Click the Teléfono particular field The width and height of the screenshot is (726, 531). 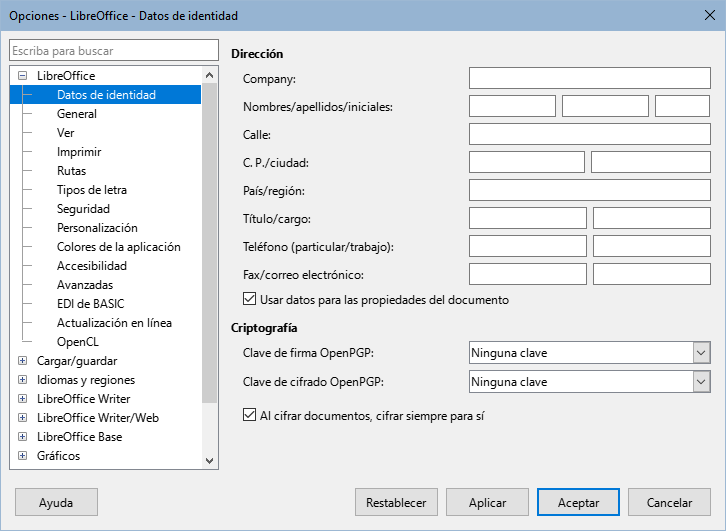tap(528, 246)
